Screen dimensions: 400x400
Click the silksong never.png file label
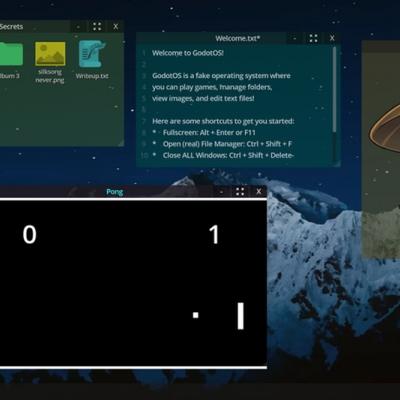tap(50, 76)
